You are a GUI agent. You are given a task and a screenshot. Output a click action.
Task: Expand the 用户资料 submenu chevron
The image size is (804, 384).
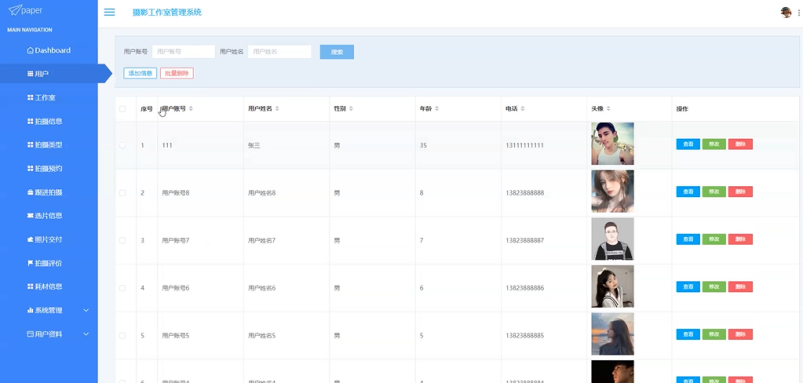click(x=86, y=334)
